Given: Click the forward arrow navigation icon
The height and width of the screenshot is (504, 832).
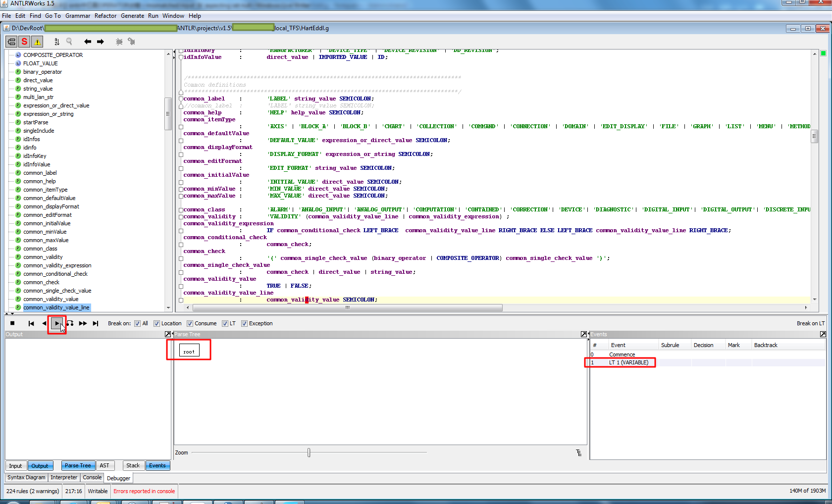Looking at the screenshot, I should [101, 42].
